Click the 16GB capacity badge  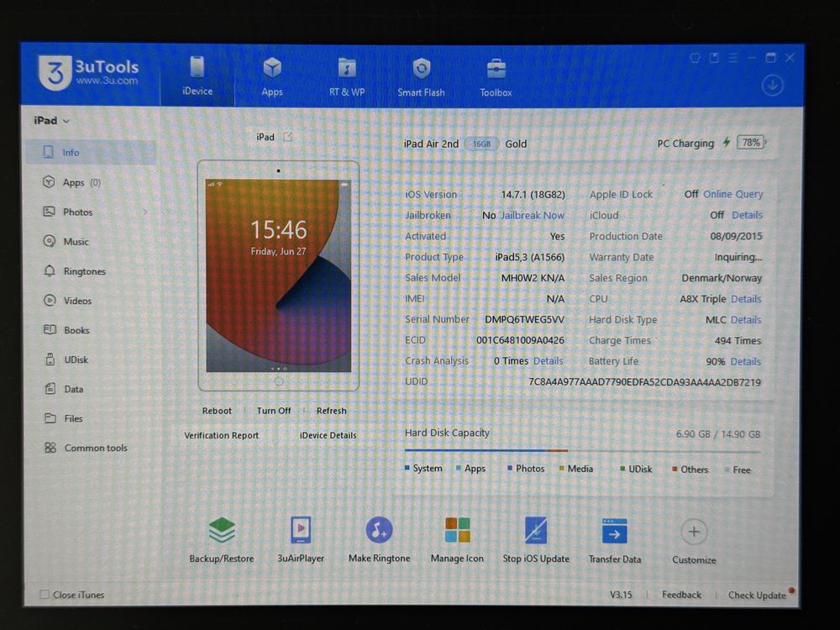481,144
